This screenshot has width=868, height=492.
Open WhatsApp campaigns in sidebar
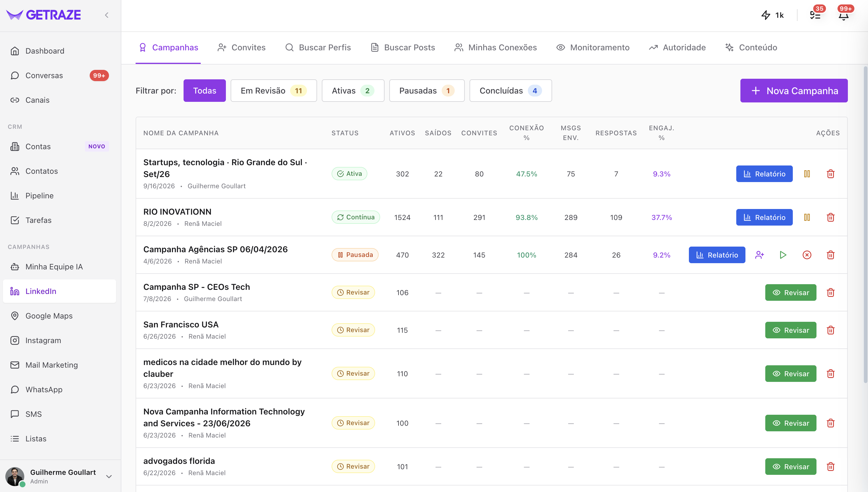coord(60,389)
